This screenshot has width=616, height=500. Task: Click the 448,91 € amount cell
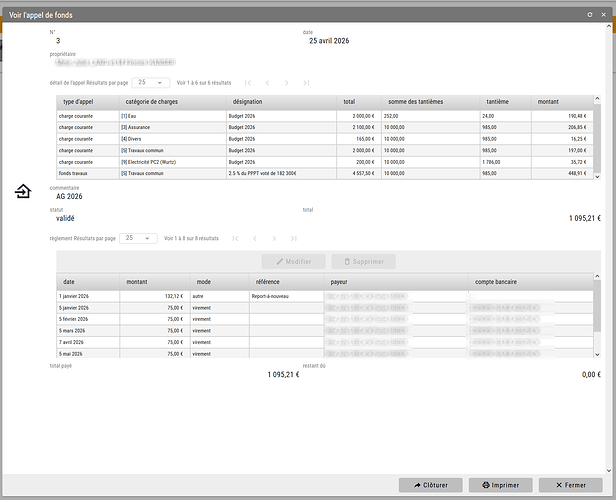point(562,173)
